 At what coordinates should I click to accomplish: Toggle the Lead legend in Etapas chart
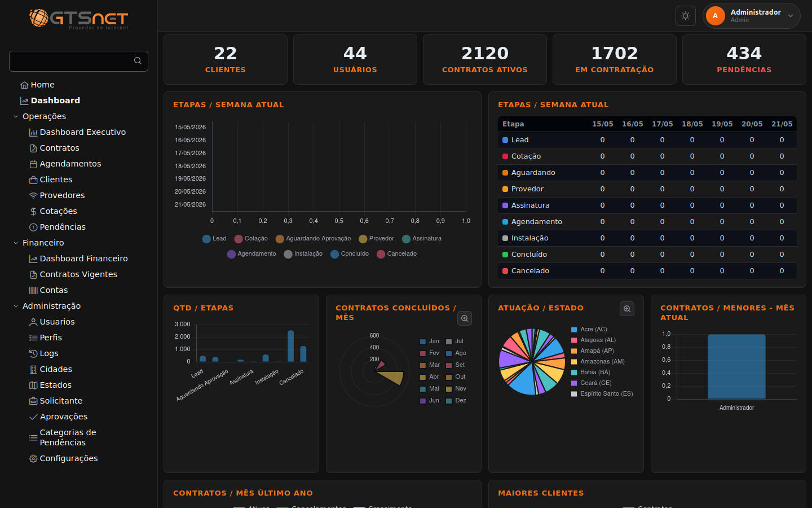(214, 239)
